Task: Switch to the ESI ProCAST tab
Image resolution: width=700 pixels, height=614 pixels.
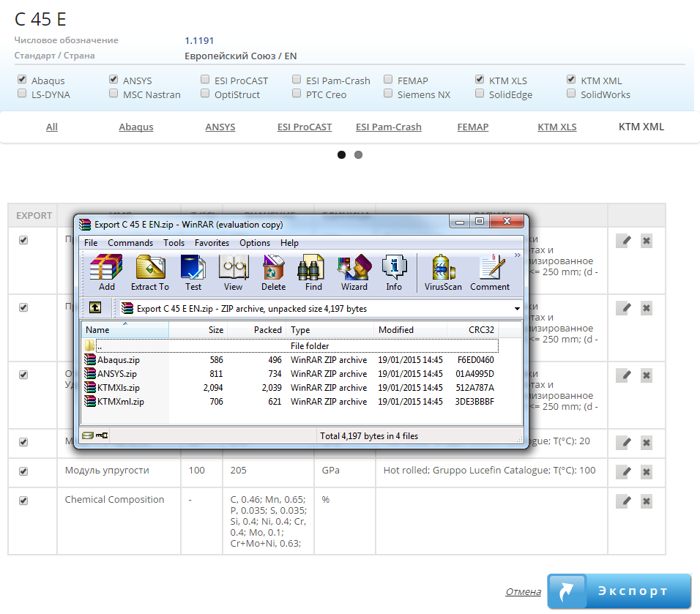Action: coord(305,127)
